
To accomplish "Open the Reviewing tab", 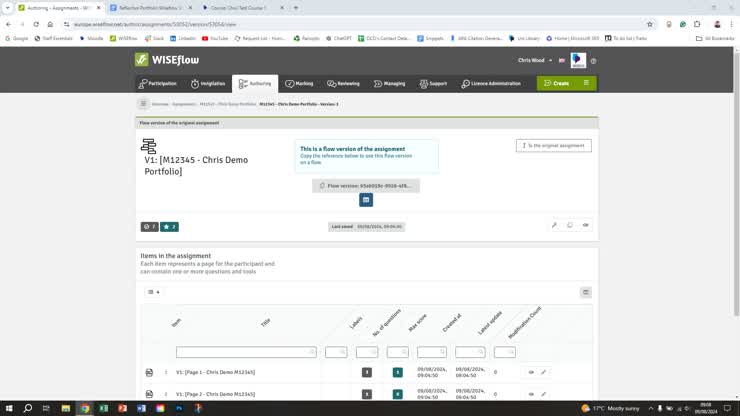I will coord(344,84).
